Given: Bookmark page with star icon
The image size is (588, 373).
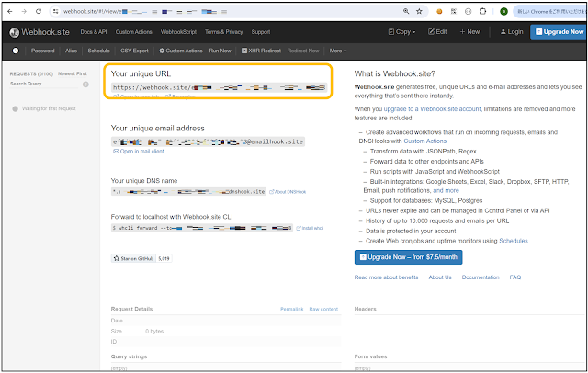Looking at the screenshot, I should [419, 11].
